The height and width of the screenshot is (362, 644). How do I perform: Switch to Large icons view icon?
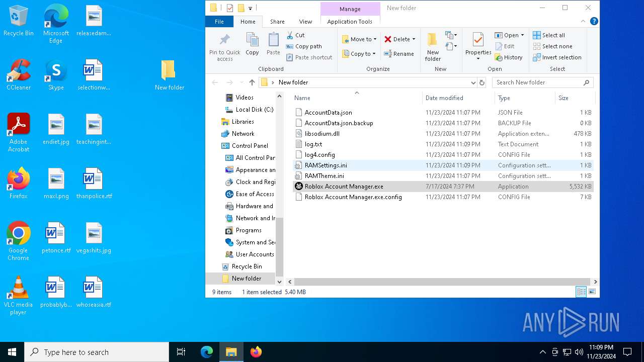592,292
